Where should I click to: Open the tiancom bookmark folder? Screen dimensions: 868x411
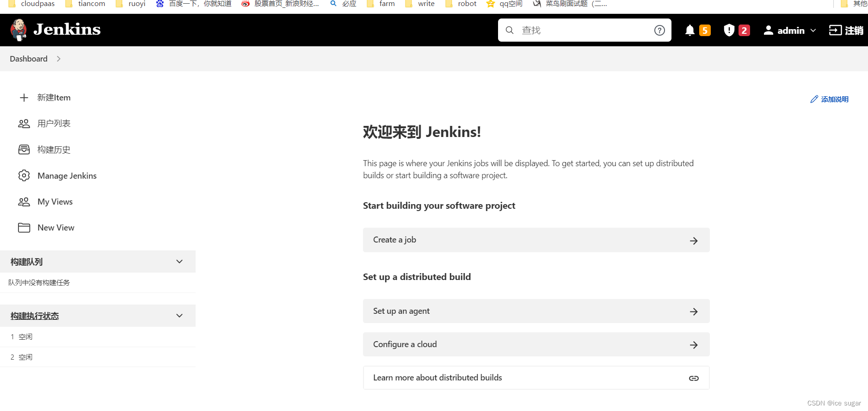click(85, 4)
